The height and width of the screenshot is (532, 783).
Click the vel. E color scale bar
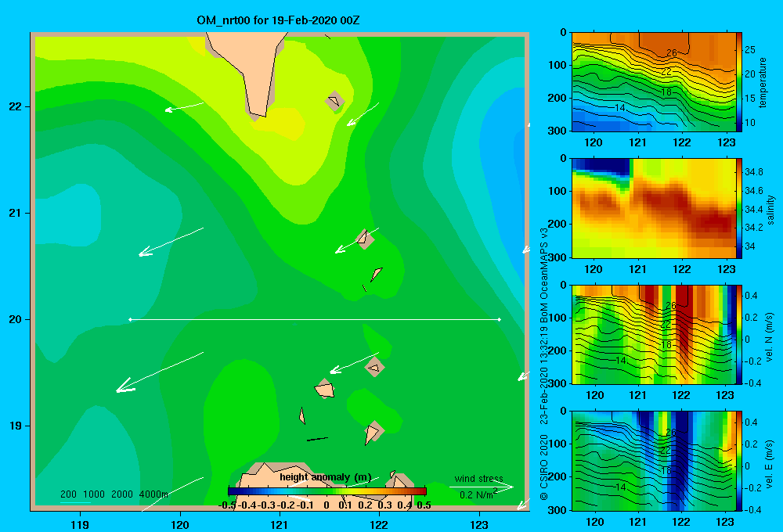(x=739, y=461)
